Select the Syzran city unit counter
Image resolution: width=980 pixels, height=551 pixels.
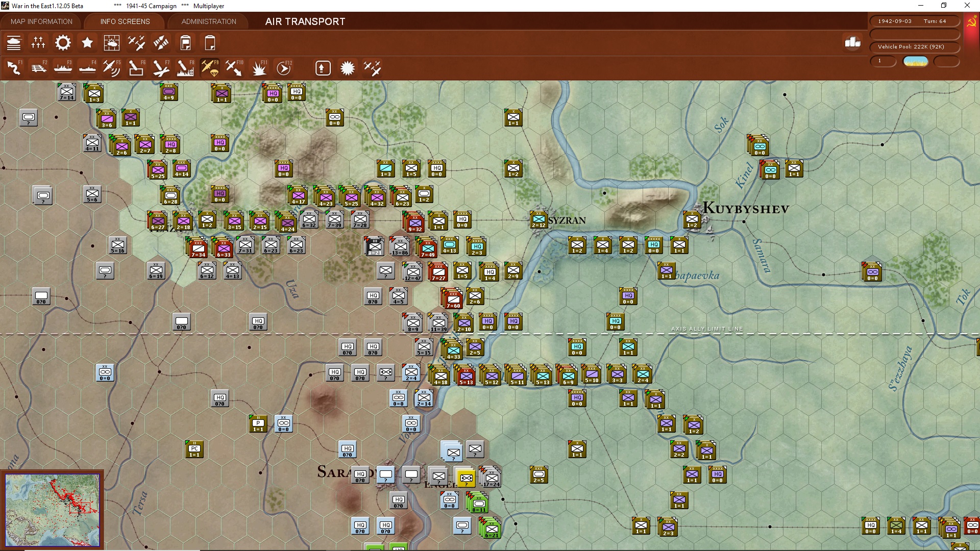coord(538,219)
